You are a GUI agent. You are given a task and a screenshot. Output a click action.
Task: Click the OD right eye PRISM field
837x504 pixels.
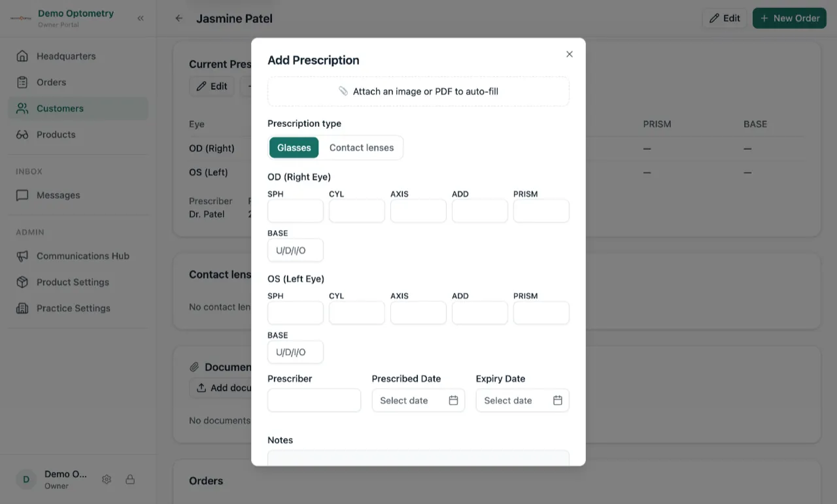[541, 211]
